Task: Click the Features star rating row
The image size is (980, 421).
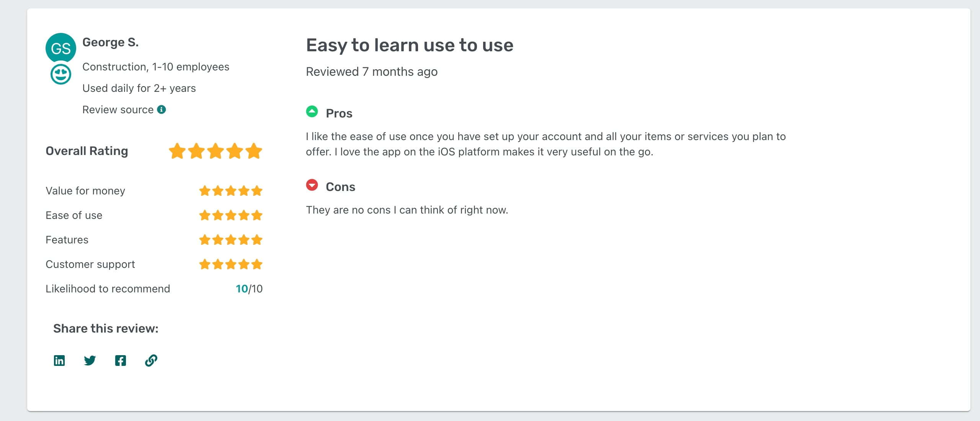Action: point(230,240)
